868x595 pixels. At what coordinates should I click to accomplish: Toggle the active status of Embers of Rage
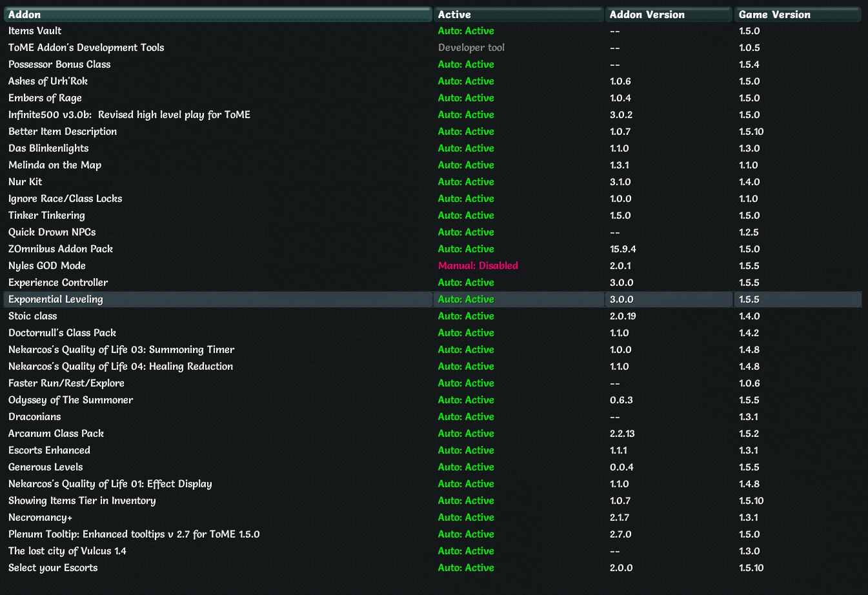466,98
